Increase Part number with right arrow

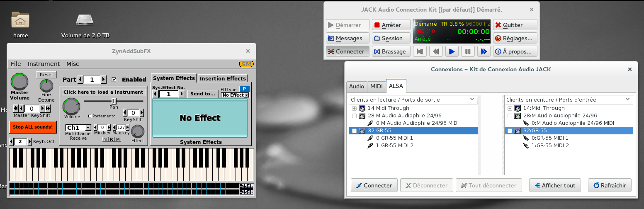coord(104,79)
